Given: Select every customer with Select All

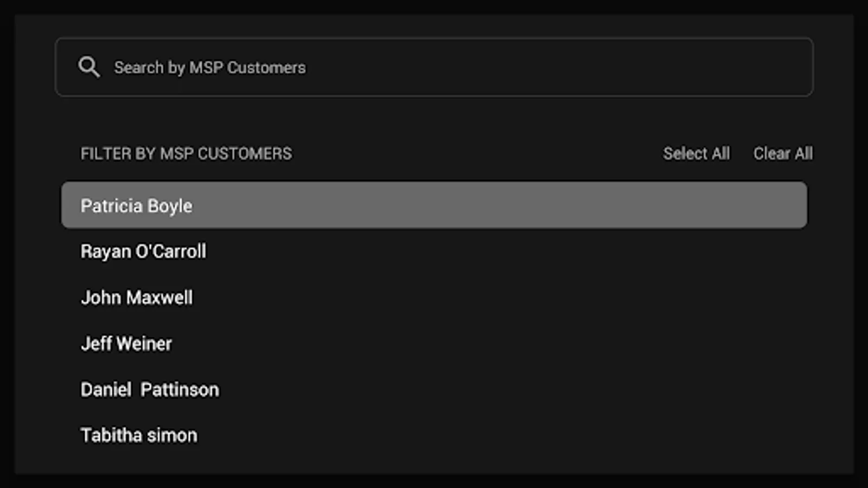Looking at the screenshot, I should (x=696, y=153).
